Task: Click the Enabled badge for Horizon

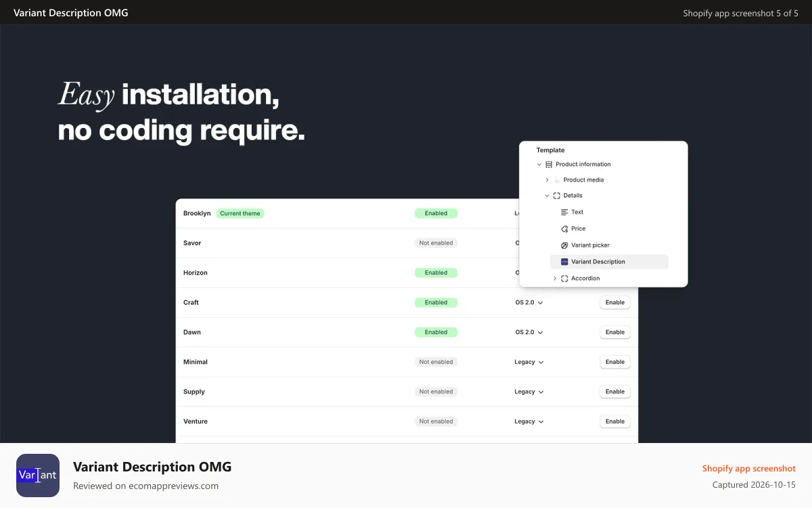Action: coord(436,273)
